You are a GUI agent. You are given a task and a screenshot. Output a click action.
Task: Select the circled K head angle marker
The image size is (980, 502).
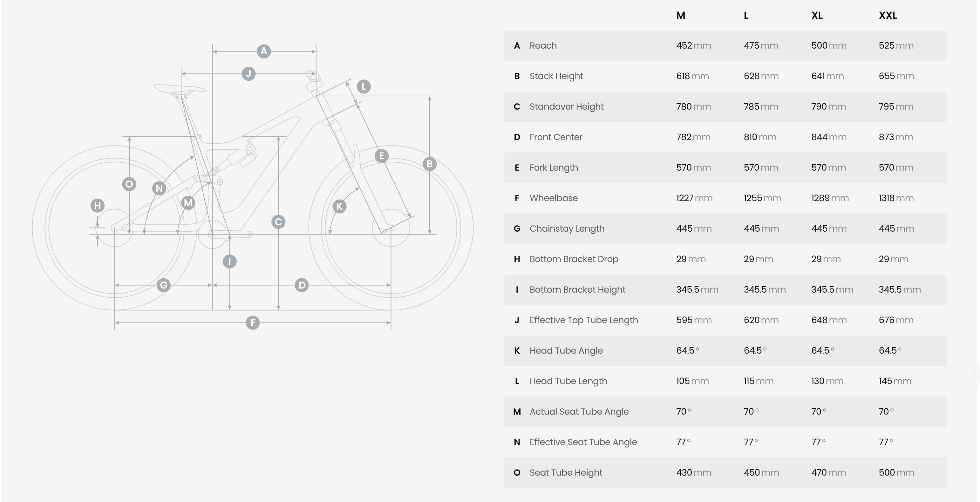339,207
